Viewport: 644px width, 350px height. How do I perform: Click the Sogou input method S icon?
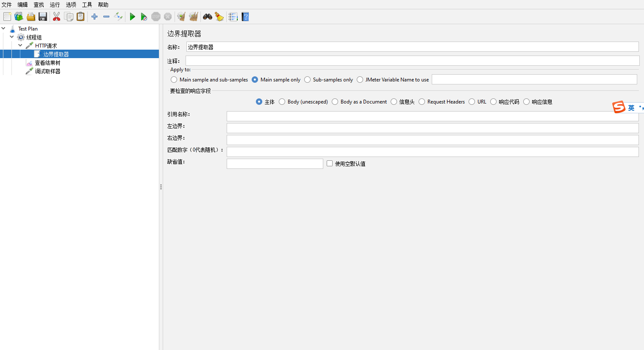click(x=619, y=107)
